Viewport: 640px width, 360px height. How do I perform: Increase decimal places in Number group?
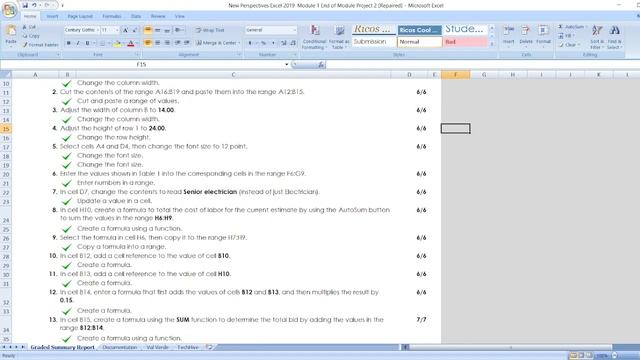(x=284, y=43)
